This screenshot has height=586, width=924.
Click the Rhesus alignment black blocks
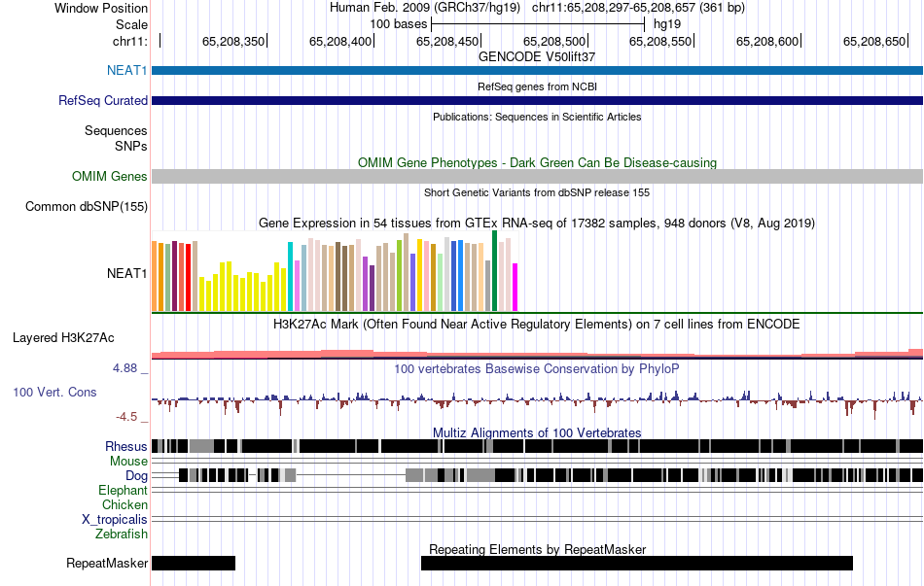(538, 446)
